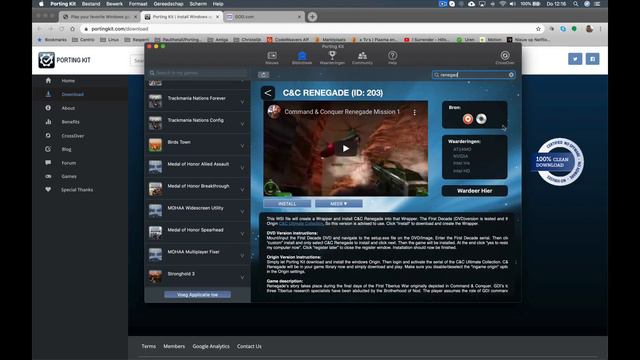Expand Stronghold 3 entry chevron
640x360 pixels.
pos(242,278)
